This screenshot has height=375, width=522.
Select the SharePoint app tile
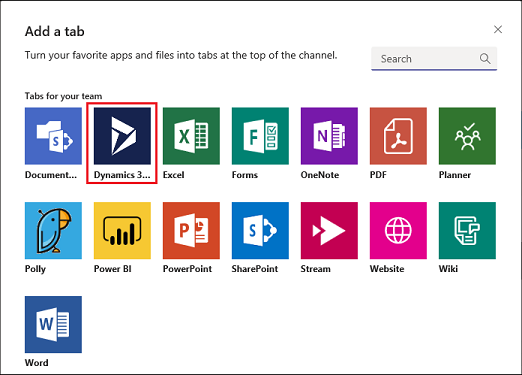(260, 230)
